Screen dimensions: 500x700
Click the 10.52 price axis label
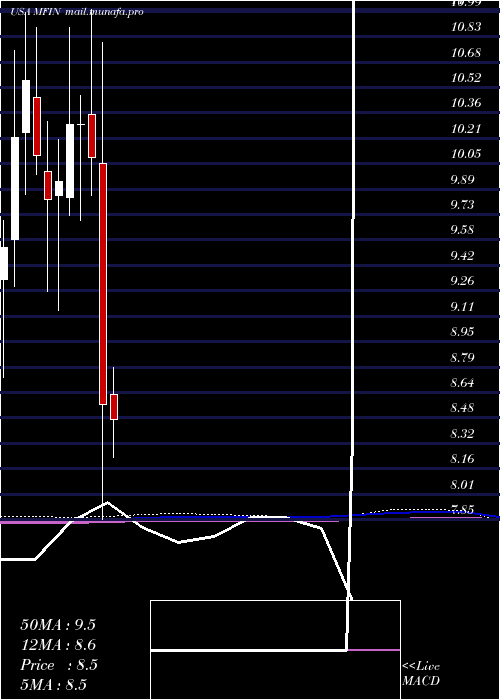[466, 78]
